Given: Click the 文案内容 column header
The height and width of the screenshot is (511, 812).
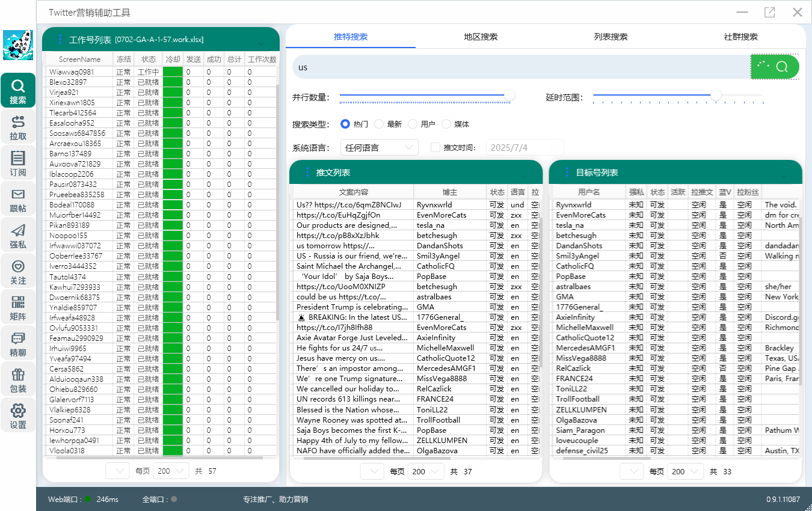Looking at the screenshot, I should [354, 192].
